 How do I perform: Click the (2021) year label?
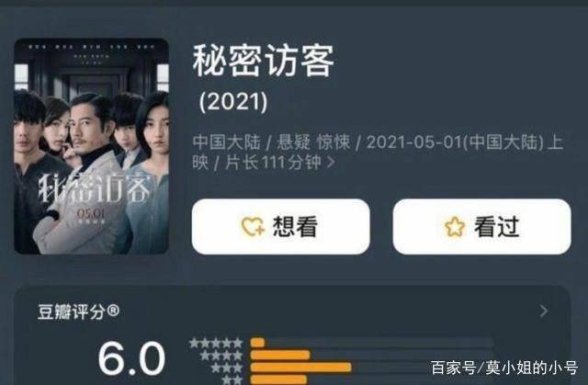coord(233,101)
